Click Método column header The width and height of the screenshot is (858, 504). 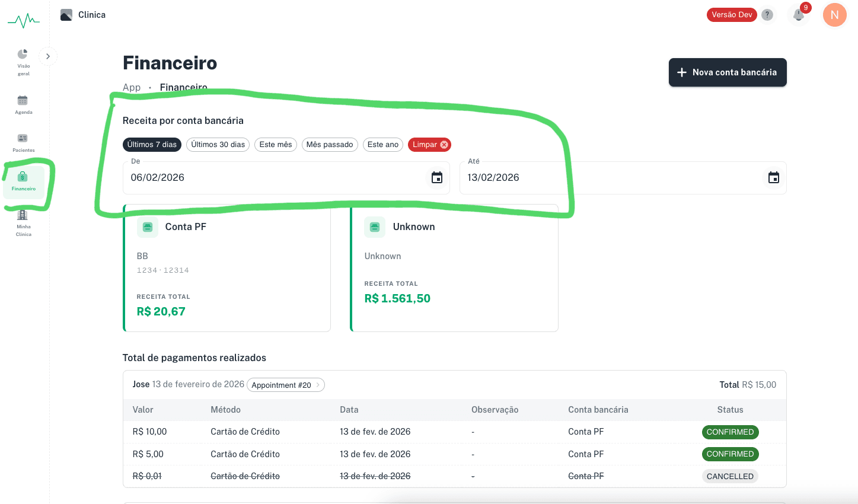(226, 410)
